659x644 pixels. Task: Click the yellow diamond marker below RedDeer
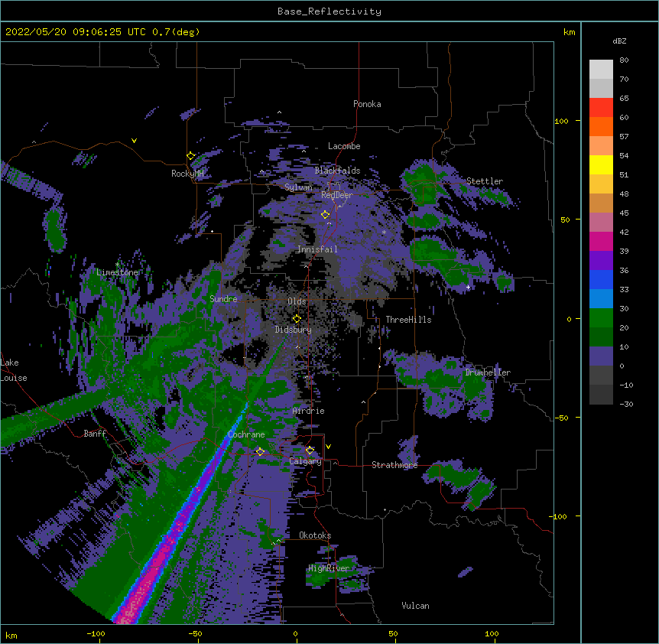pos(325,214)
